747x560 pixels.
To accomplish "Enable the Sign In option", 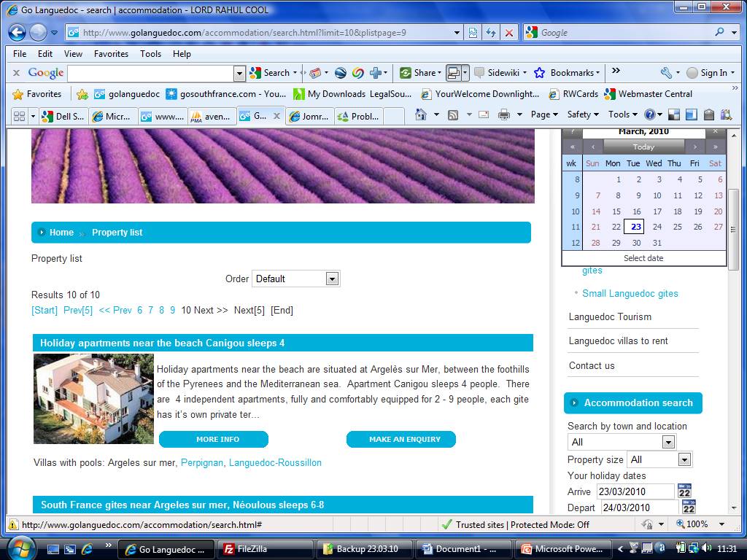I will tap(711, 73).
